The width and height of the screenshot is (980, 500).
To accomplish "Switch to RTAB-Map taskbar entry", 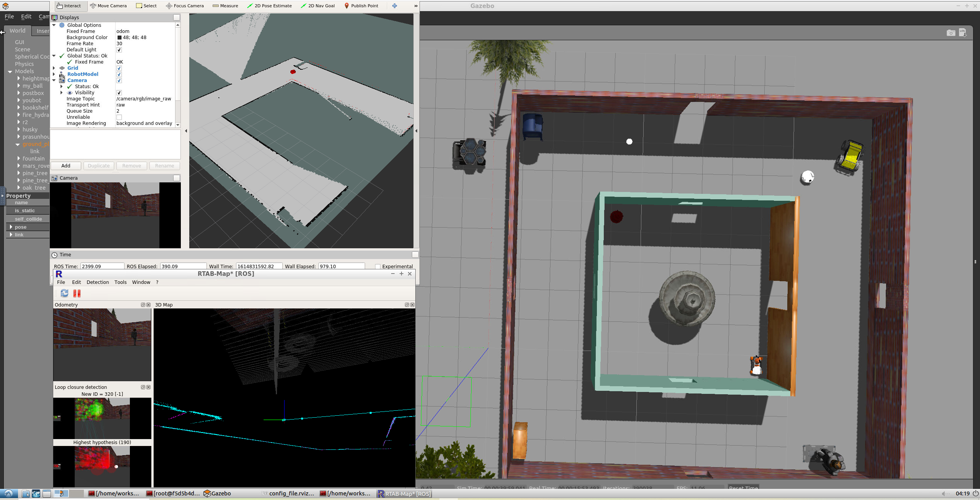I will point(404,493).
